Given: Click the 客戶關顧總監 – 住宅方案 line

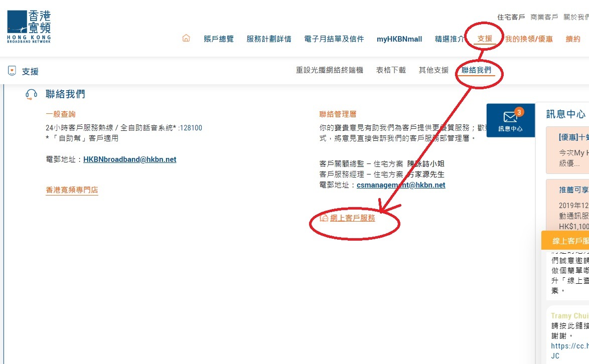Looking at the screenshot, I should [x=382, y=164].
